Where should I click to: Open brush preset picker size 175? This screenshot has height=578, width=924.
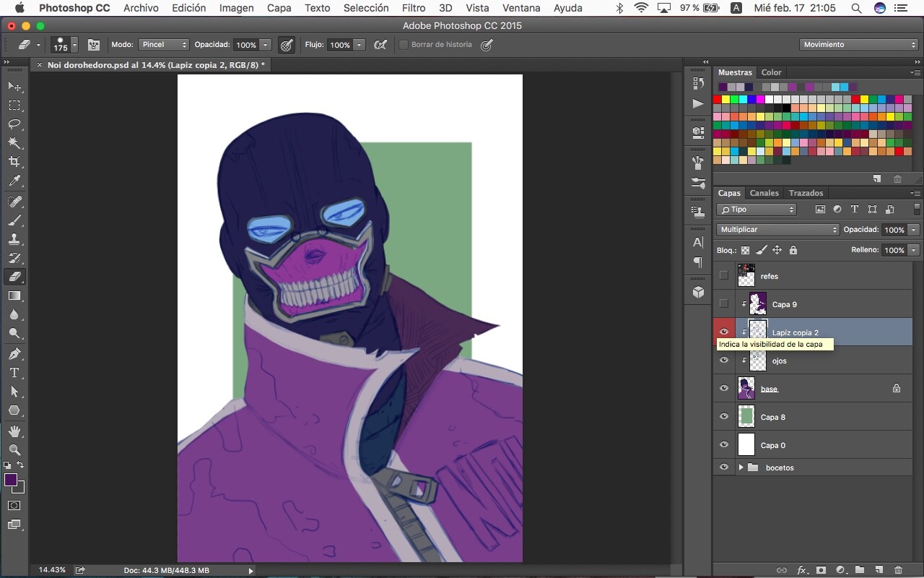tap(64, 45)
